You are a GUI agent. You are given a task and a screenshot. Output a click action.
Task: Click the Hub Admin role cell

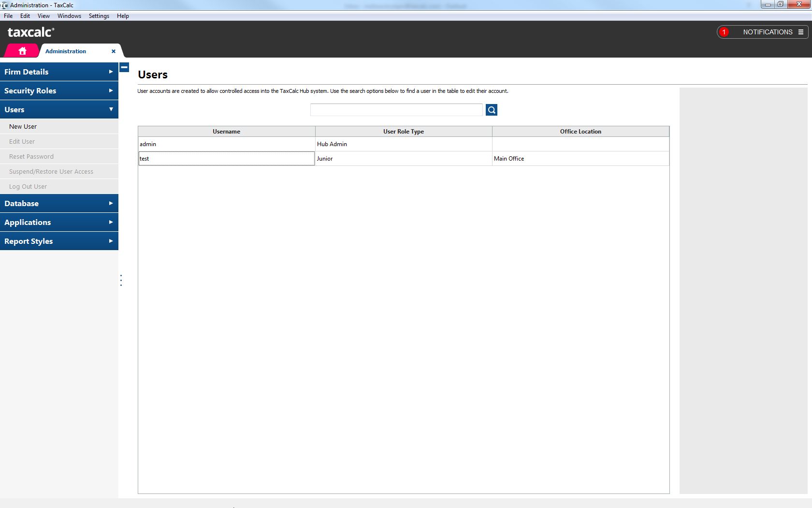point(404,144)
